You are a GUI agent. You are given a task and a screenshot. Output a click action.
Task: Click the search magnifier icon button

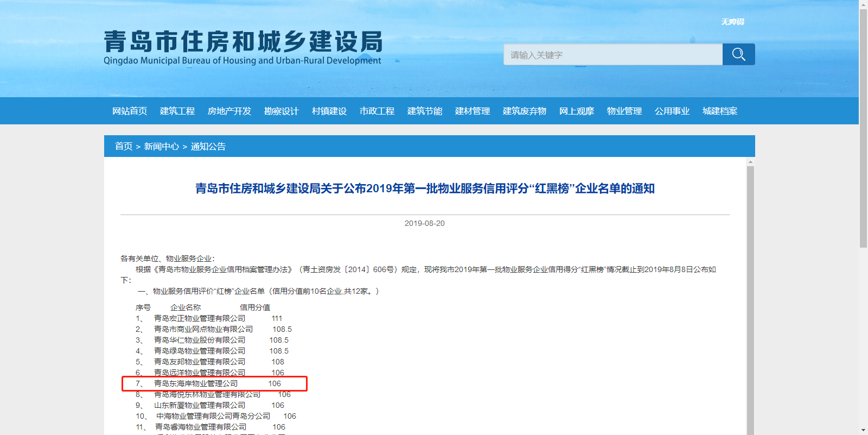pos(738,54)
